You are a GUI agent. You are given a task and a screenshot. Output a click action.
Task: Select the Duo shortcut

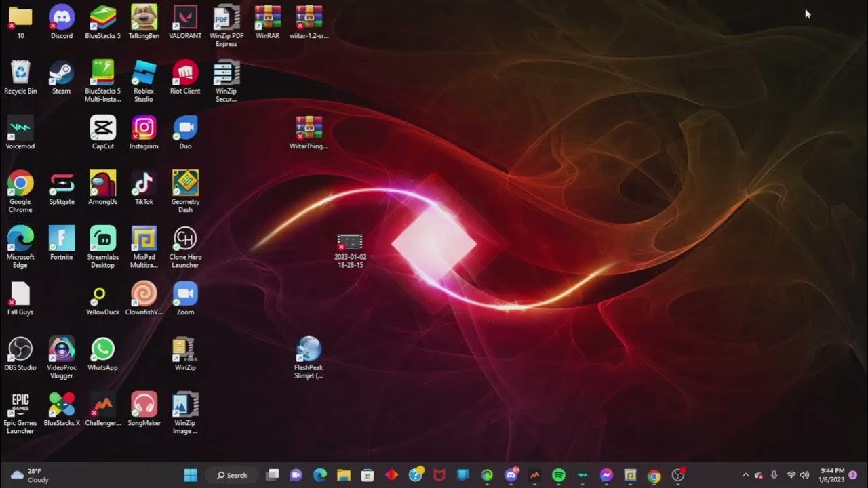[x=185, y=133]
